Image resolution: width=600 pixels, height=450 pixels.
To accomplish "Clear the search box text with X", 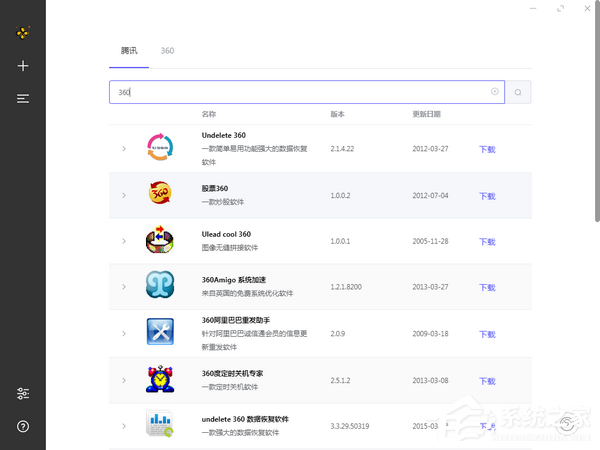I will 494,92.
